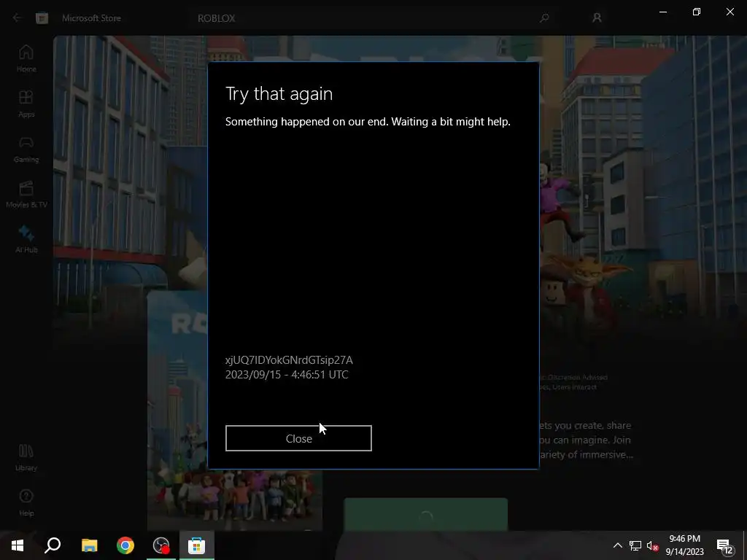Click the ROBLOX search box text
The width and height of the screenshot is (747, 560).
[x=216, y=18]
